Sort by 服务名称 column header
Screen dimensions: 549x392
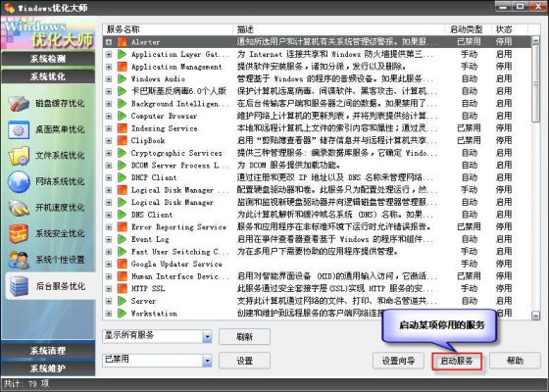tap(168, 29)
